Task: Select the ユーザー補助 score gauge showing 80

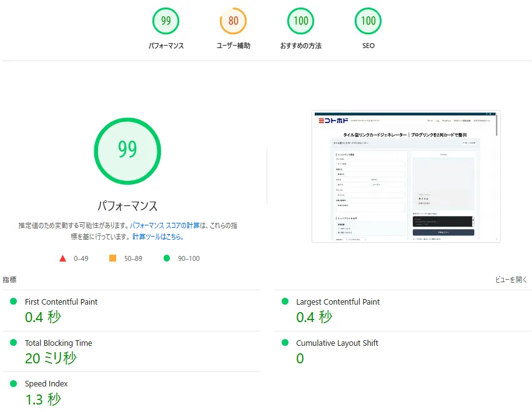Action: (233, 21)
